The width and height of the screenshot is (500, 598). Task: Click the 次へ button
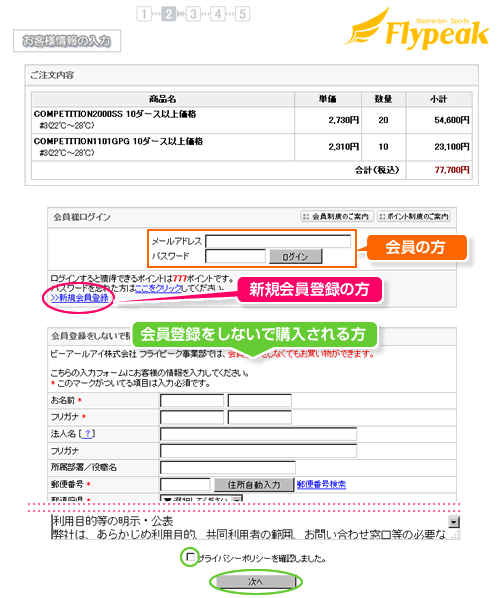256,582
